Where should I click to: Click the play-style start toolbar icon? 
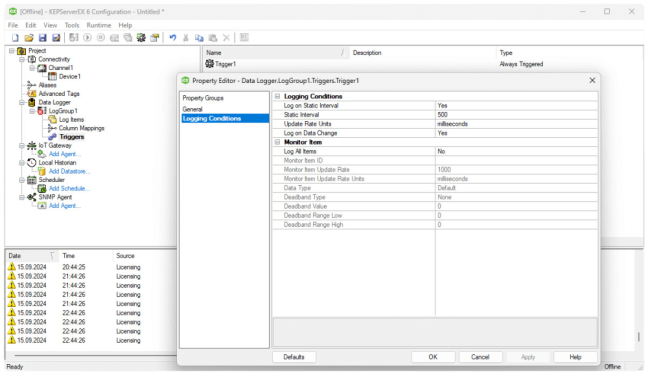(x=87, y=38)
